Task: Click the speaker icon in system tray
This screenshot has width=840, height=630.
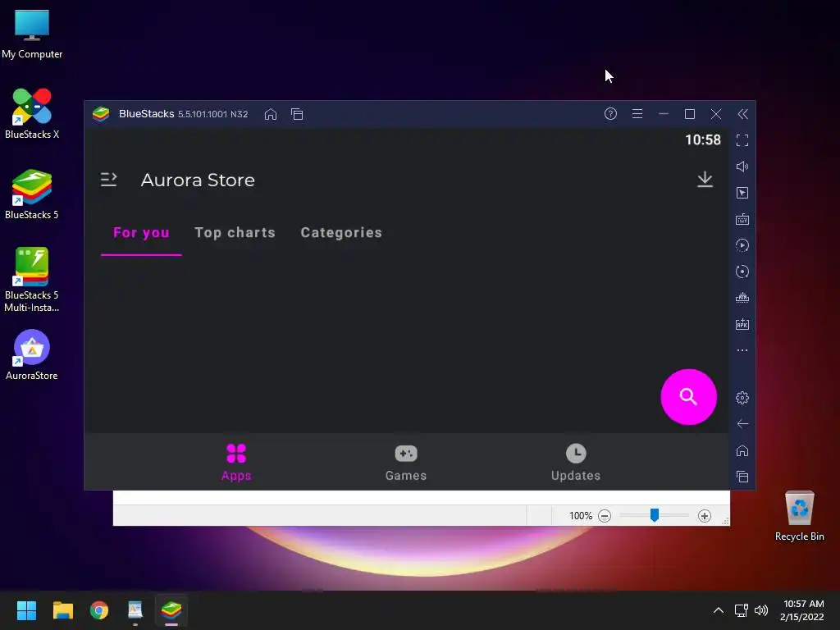Action: pos(760,610)
